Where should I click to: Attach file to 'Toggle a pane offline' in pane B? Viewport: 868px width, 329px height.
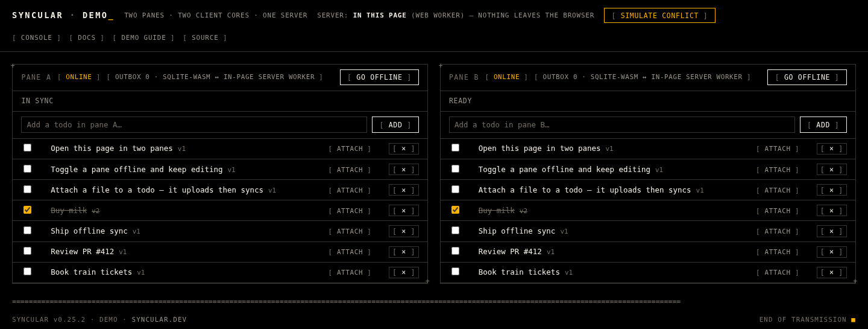pos(778,170)
